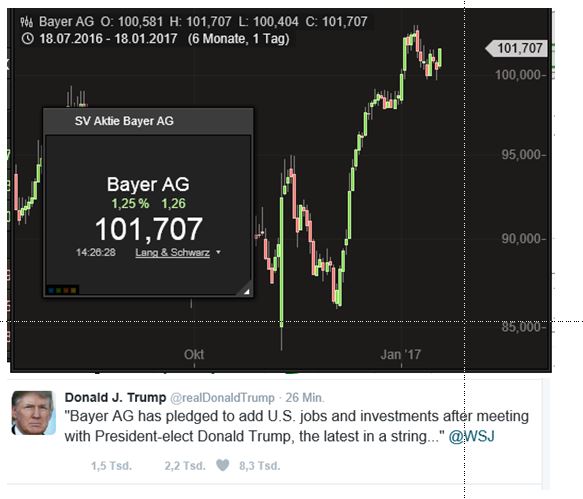Click the blue color square in widget corner

(x=51, y=290)
